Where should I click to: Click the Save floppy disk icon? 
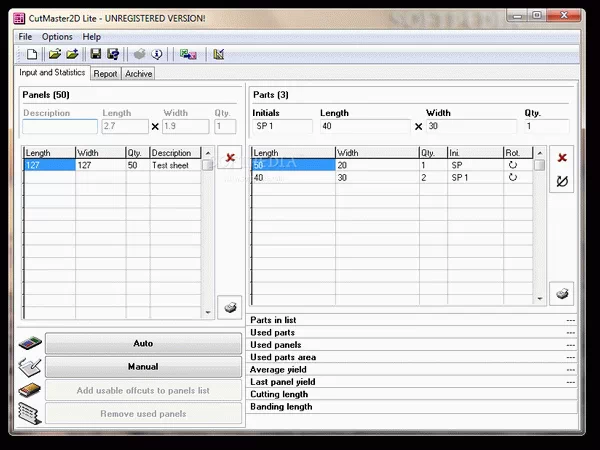pyautogui.click(x=96, y=54)
